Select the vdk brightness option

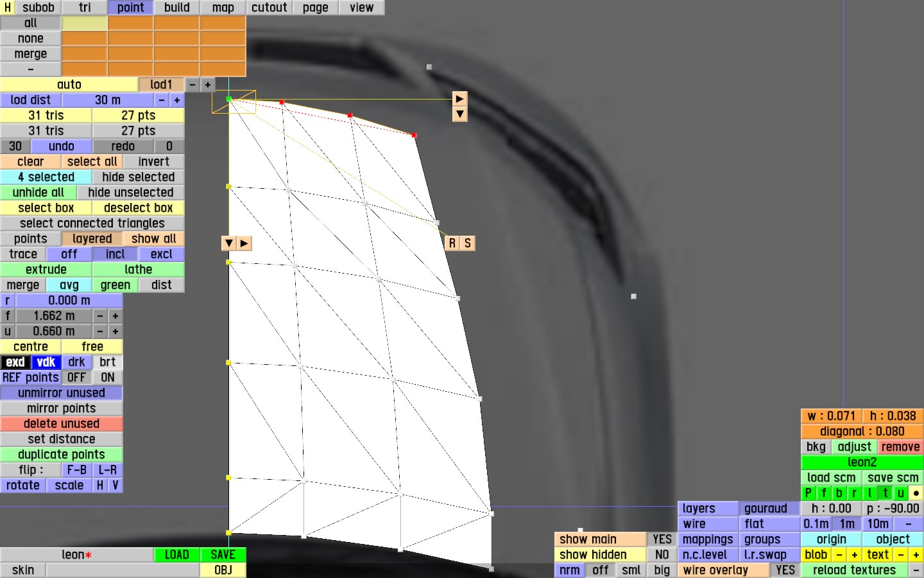pyautogui.click(x=46, y=362)
